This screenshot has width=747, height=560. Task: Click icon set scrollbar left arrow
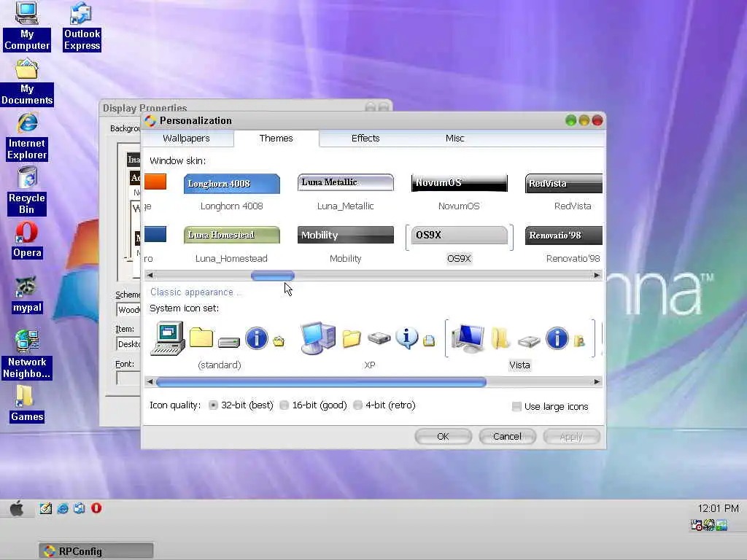[150, 381]
